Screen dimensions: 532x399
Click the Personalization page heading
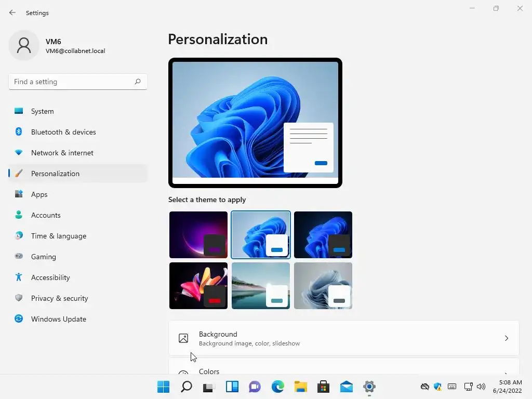tap(218, 39)
